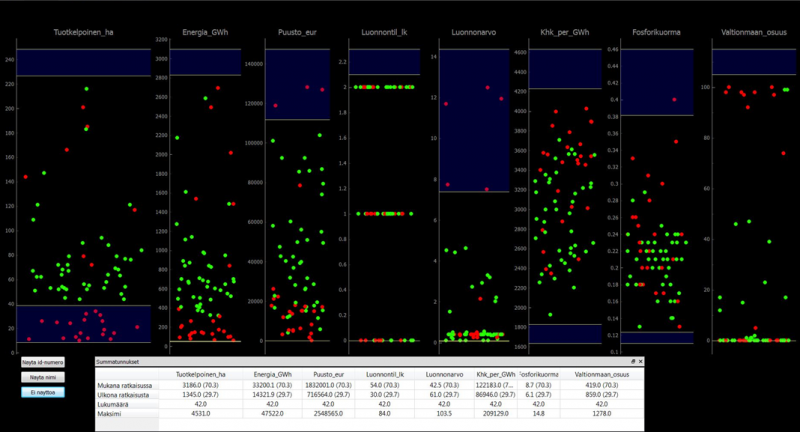Screen dimensions: 800x432
Task: Click the Summatunnukset panel title bar
Action: tap(350, 360)
